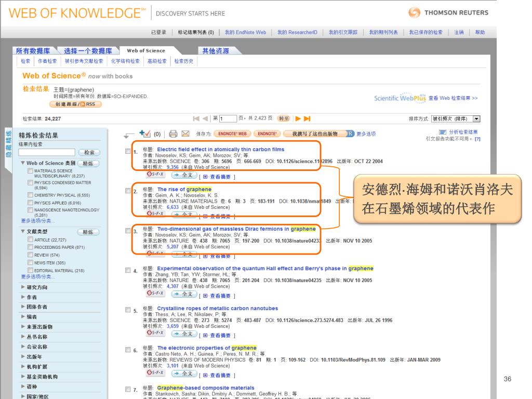Expand the 来源出版物 refine section
The height and width of the screenshot is (399, 532).
click(23, 327)
